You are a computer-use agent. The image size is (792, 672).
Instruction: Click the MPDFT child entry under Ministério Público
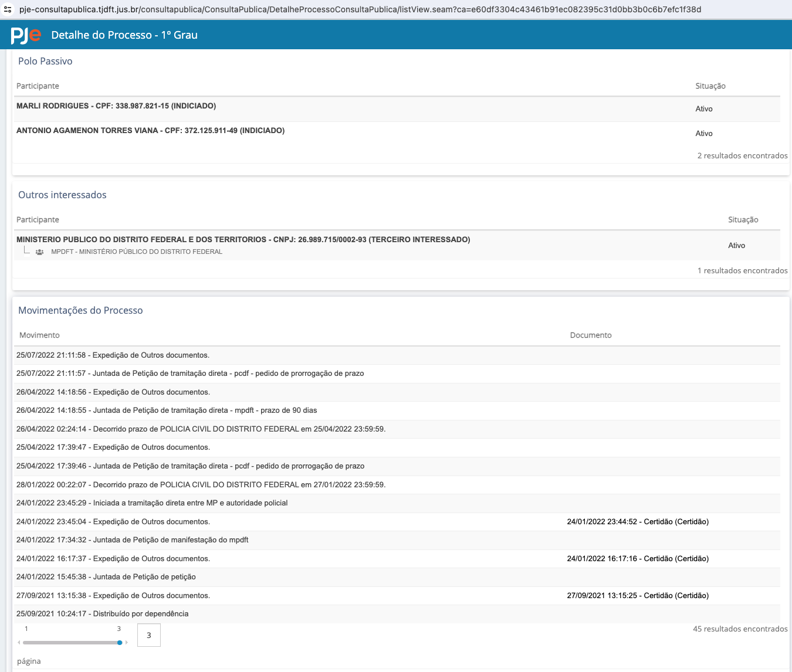136,252
